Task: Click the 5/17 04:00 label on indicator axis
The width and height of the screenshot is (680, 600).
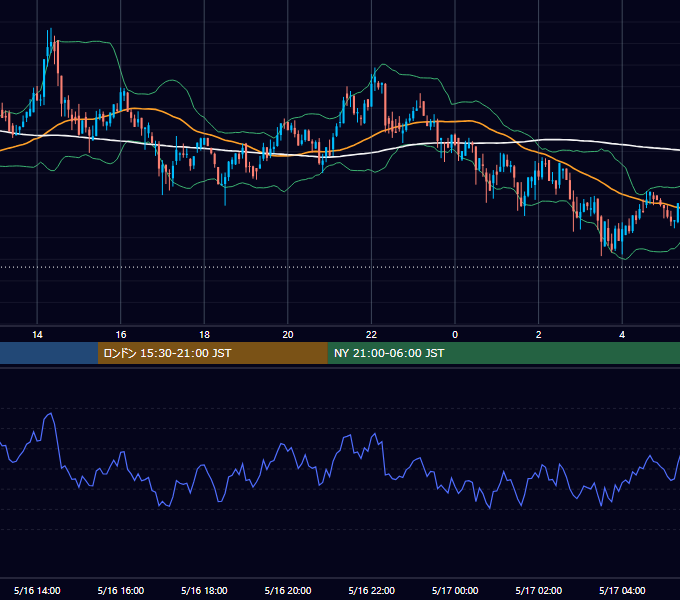Action: [x=622, y=590]
